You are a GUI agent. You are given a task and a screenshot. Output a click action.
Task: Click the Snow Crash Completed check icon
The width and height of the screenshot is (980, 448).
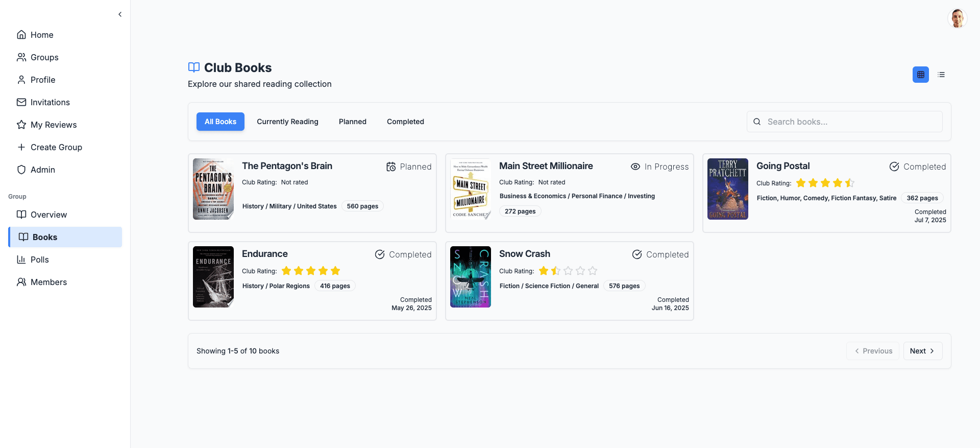point(637,254)
